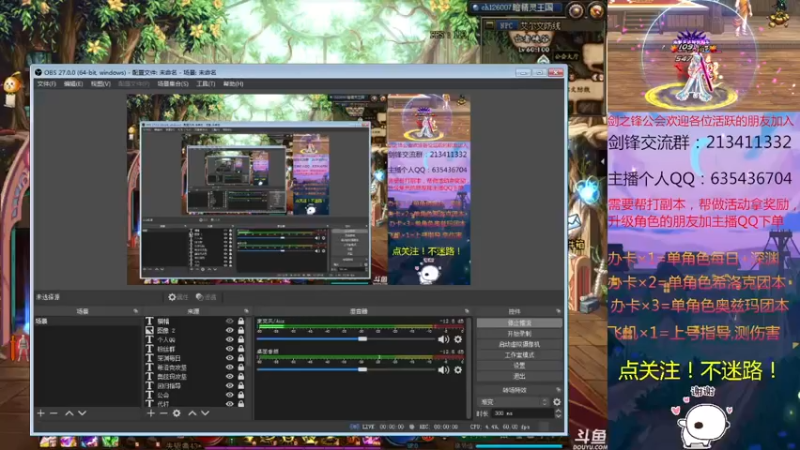Image resolution: width=800 pixels, height=450 pixels.
Task: Move the scene down in the Scenes panel
Action: pos(82,413)
